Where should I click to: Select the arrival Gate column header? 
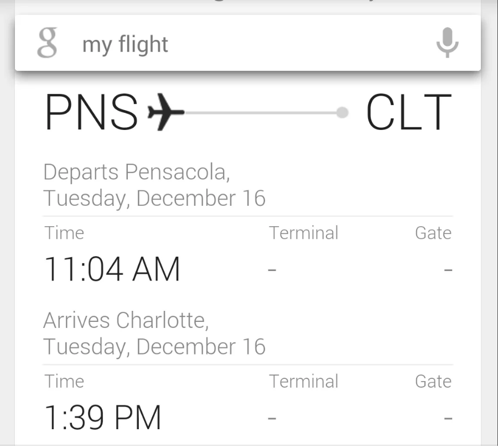(x=433, y=381)
